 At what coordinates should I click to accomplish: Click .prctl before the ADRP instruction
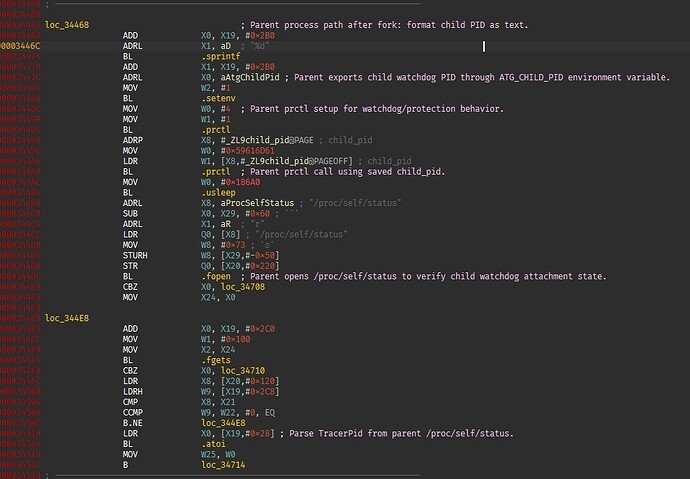[216, 130]
